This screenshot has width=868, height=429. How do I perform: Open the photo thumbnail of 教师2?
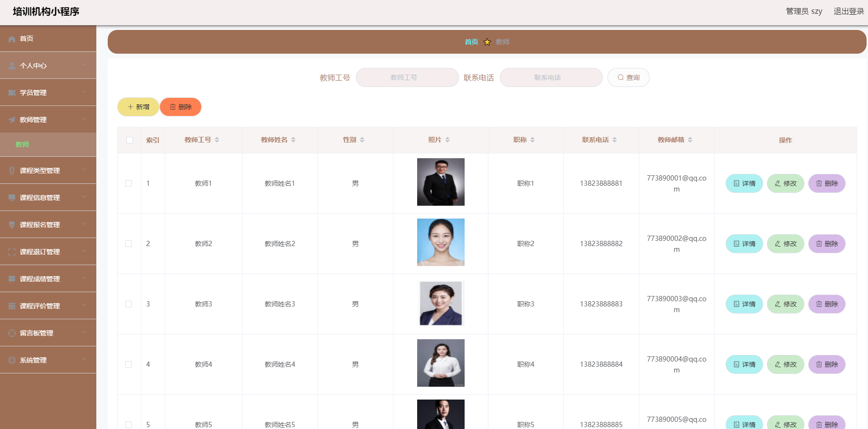[x=440, y=242]
